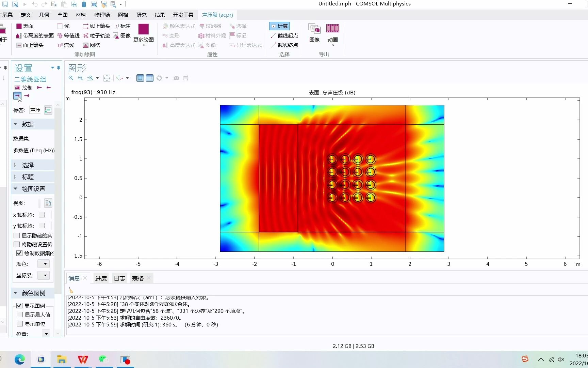Open the view direction dropdown arrow
The width and height of the screenshot is (588, 368).
click(x=127, y=78)
